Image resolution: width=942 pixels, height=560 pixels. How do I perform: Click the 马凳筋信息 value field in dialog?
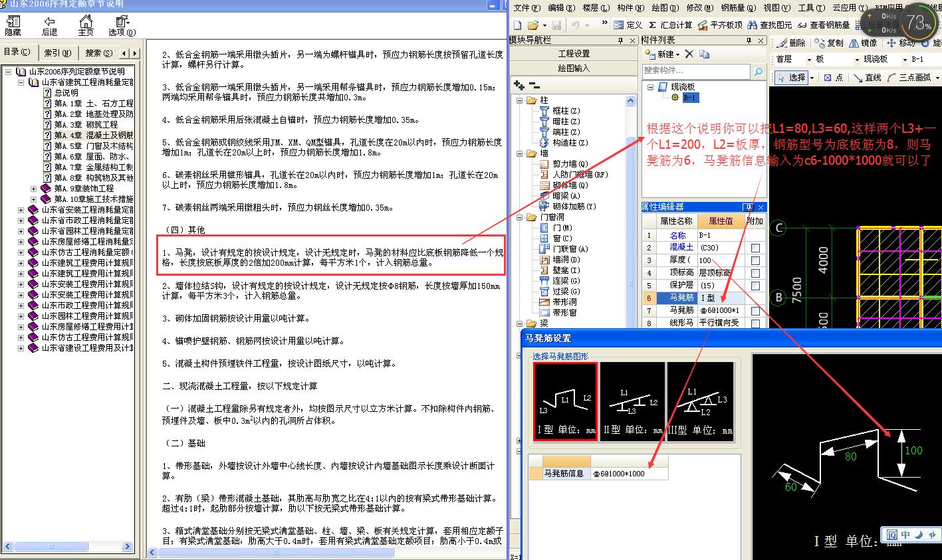coord(628,474)
